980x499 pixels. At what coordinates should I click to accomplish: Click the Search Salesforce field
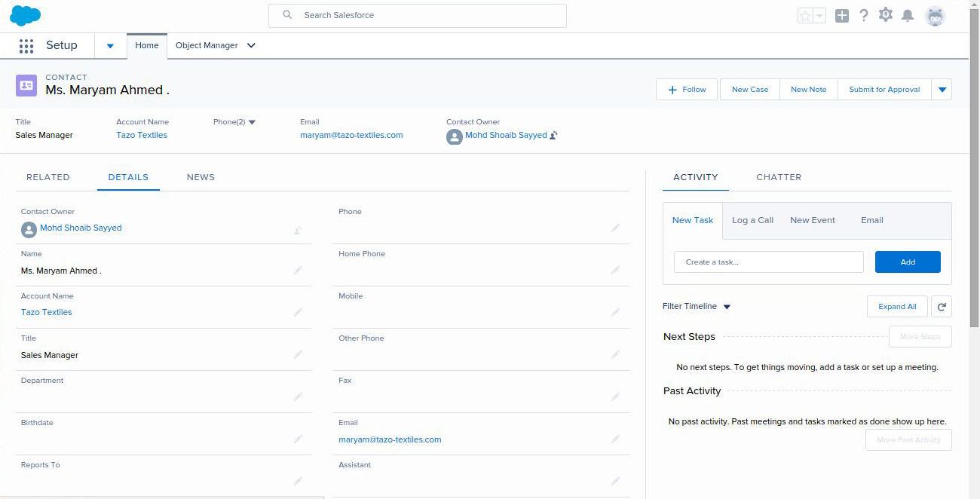[418, 15]
